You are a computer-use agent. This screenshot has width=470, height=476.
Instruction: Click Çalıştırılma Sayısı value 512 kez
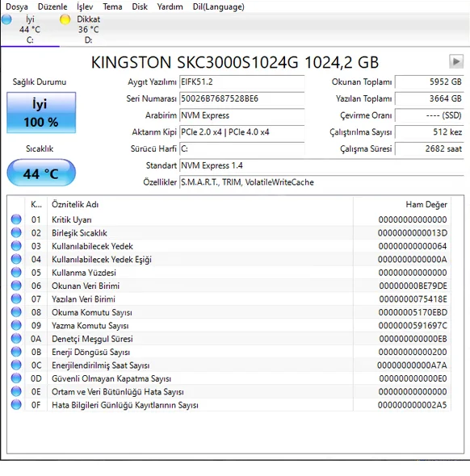tap(430, 132)
